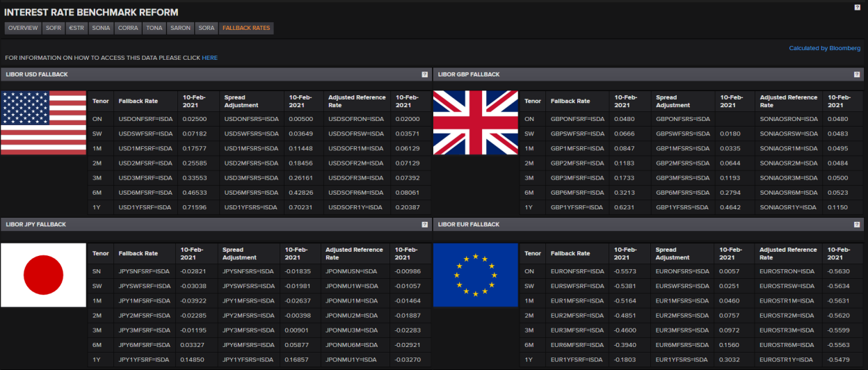The image size is (868, 370).
Task: Open the CORRA tab
Action: click(128, 29)
